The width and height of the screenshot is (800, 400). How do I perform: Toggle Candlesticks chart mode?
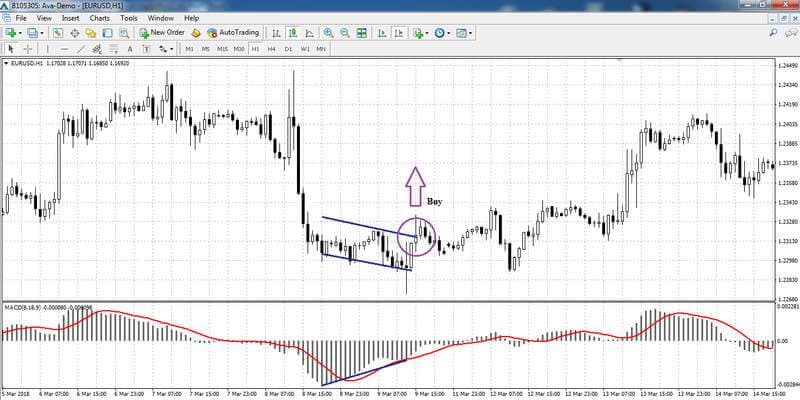pos(293,33)
